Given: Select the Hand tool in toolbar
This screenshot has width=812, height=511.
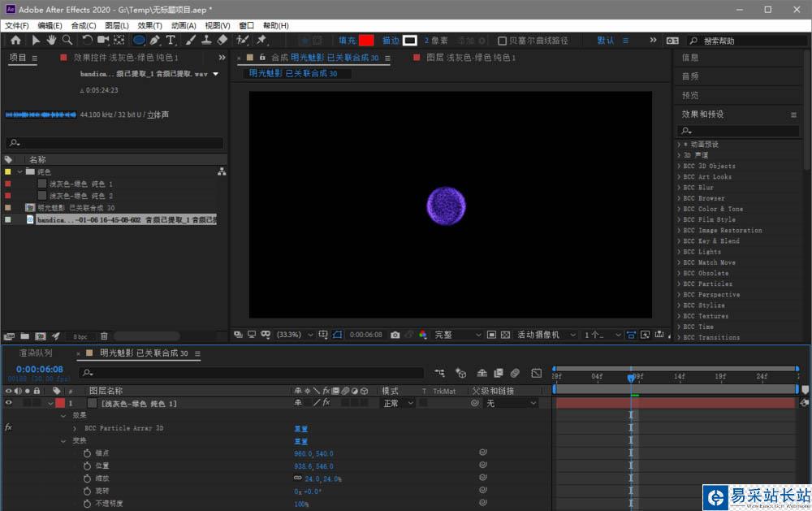Looking at the screenshot, I should click(x=51, y=40).
